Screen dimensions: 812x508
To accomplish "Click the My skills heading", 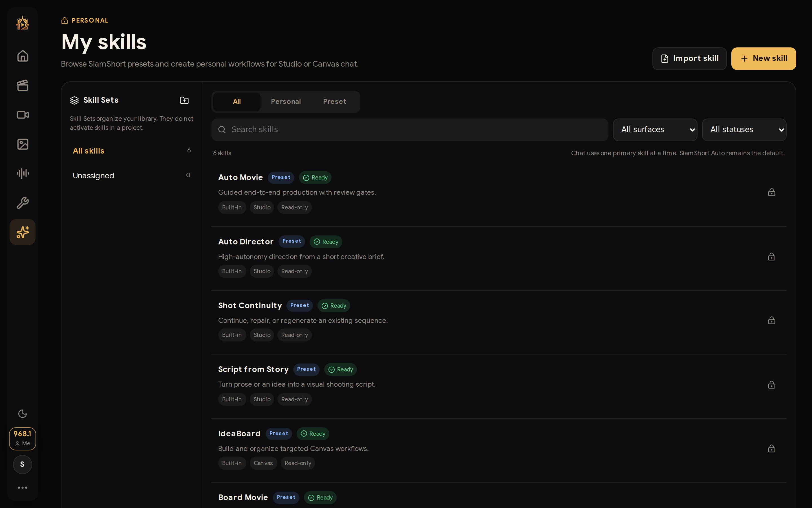I will 104,42.
